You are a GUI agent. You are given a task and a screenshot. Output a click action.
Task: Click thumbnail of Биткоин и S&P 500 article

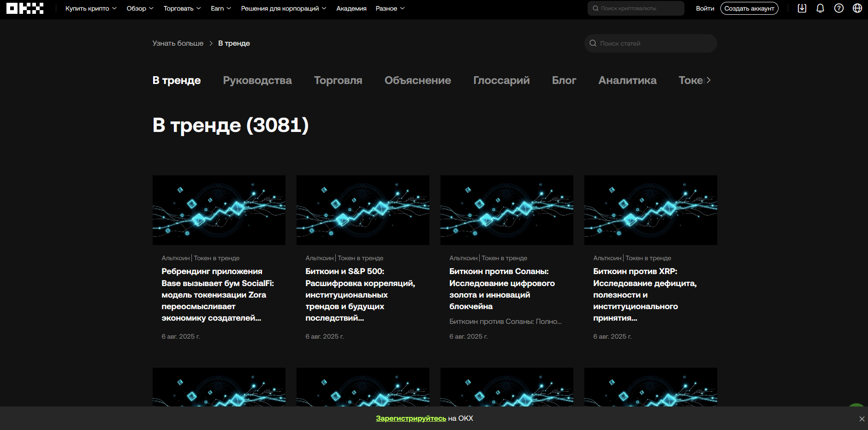point(363,210)
